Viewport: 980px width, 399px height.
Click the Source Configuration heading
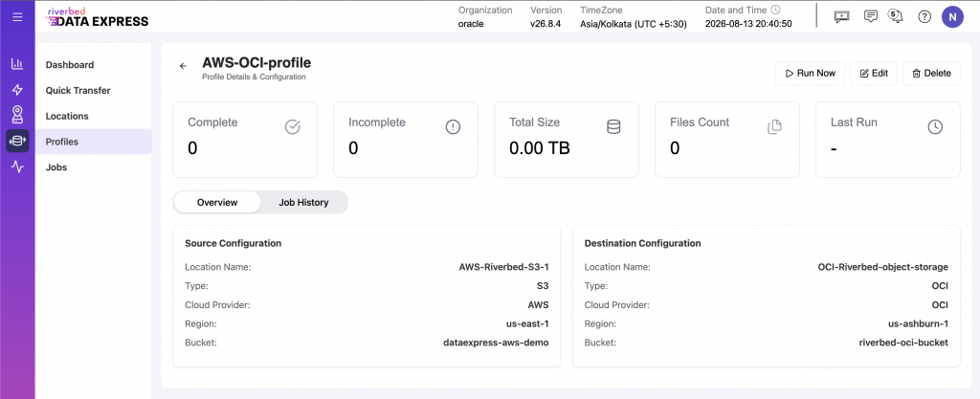[234, 243]
